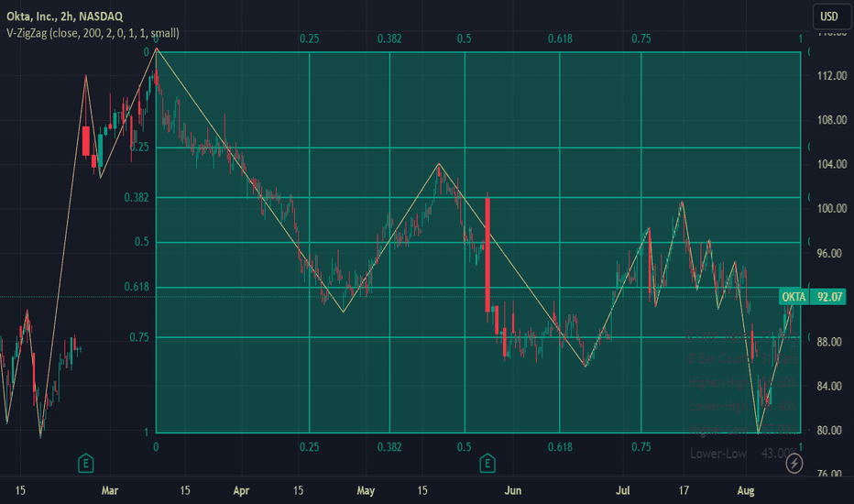Click the earnings E marker near Mar

point(85,464)
